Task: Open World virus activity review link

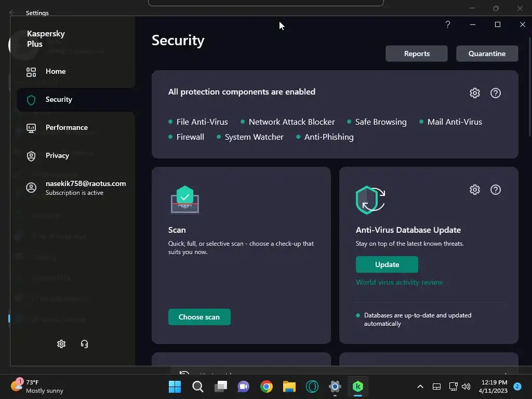Action: coord(399,282)
